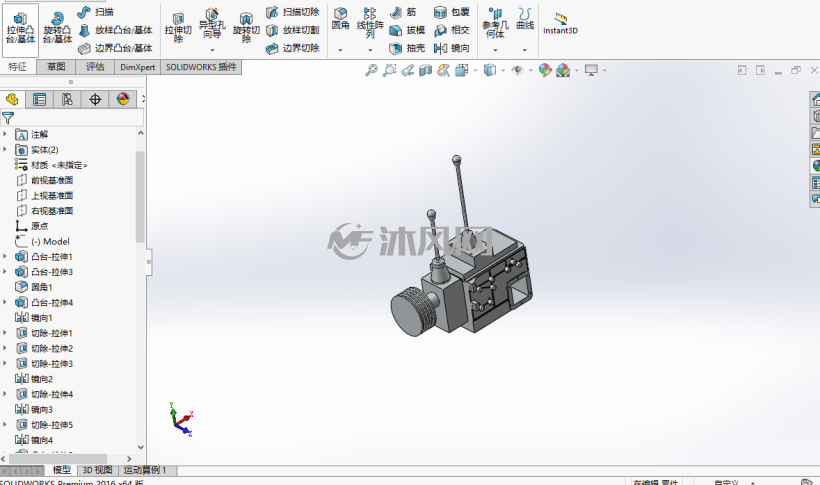The height and width of the screenshot is (485, 820).
Task: Expand the 实体(2) solid bodies folder
Action: [x=5, y=150]
